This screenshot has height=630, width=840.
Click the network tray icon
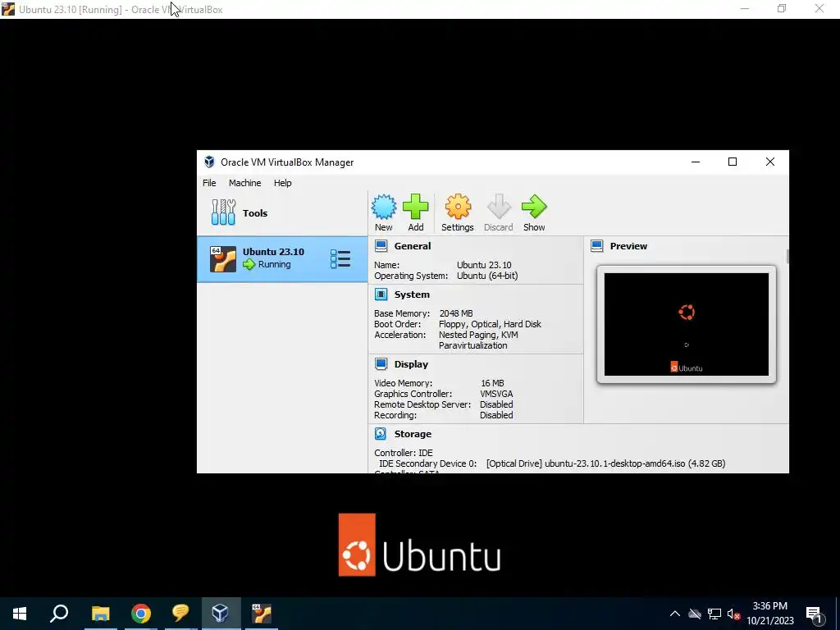pyautogui.click(x=714, y=614)
